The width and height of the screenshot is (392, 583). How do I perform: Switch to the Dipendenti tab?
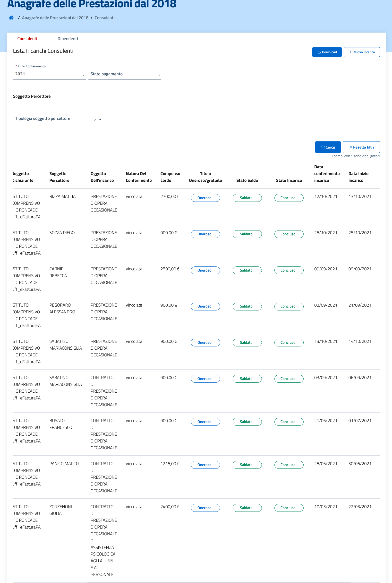click(68, 39)
